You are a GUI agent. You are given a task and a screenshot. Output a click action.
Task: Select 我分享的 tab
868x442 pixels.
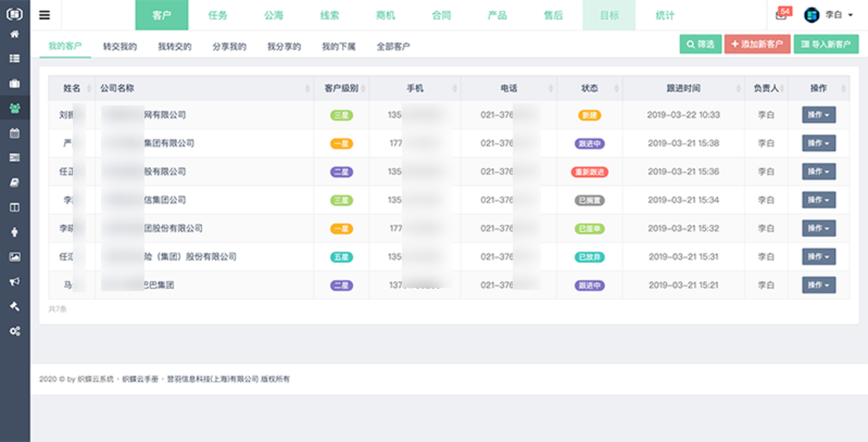284,46
